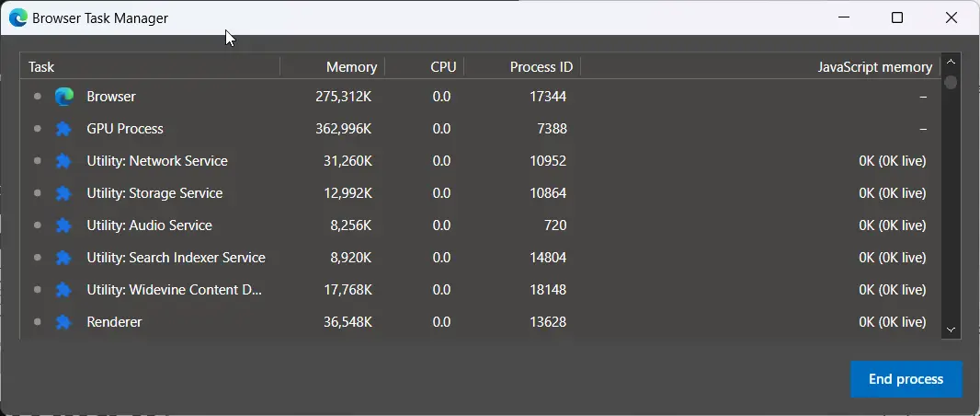Click the Audio Service puzzle icon
Image resolution: width=980 pixels, height=416 pixels.
pyautogui.click(x=63, y=225)
